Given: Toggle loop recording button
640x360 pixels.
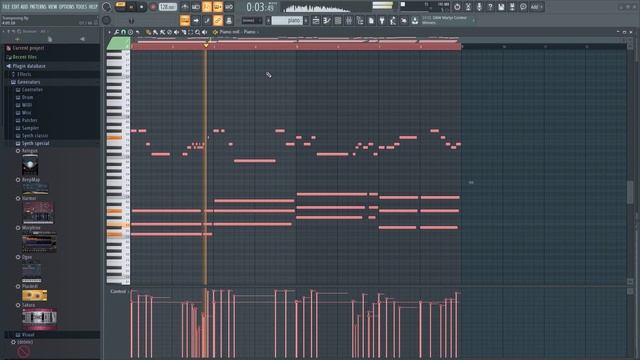Looking at the screenshot, I should click(229, 7).
